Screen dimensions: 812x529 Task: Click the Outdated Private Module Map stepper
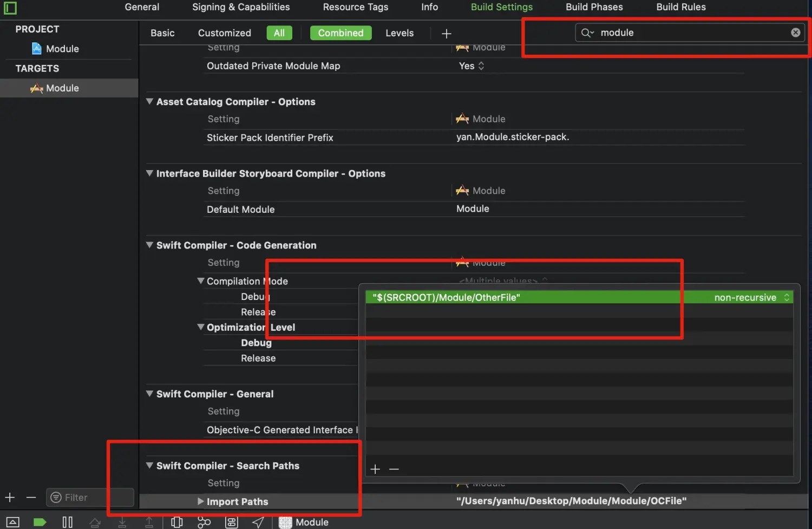click(481, 66)
